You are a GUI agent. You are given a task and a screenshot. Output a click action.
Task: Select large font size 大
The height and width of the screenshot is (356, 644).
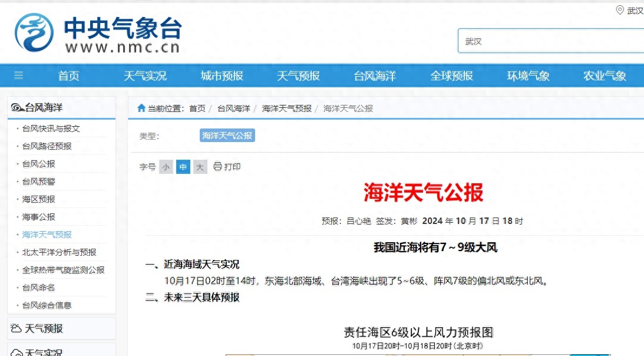click(200, 167)
